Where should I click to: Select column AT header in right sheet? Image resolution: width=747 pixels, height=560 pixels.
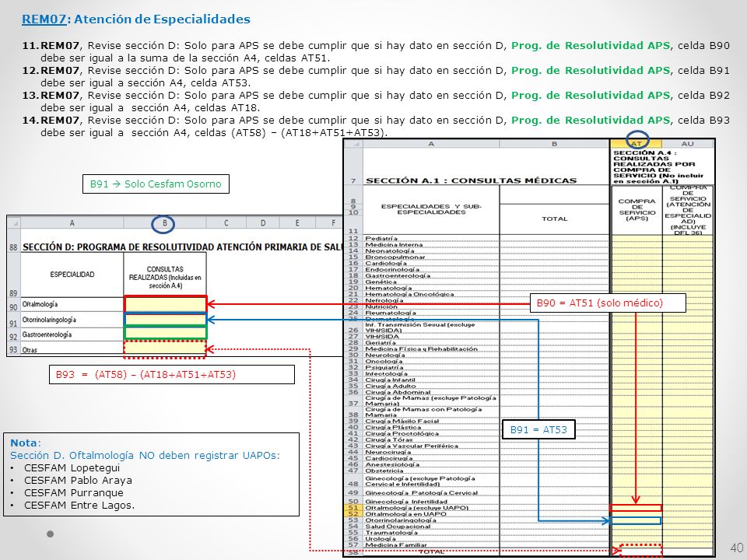[636, 143]
